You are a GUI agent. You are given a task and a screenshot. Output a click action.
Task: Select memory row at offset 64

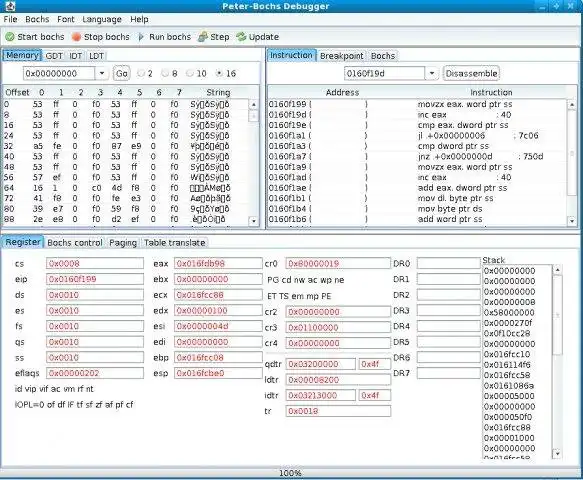126,188
